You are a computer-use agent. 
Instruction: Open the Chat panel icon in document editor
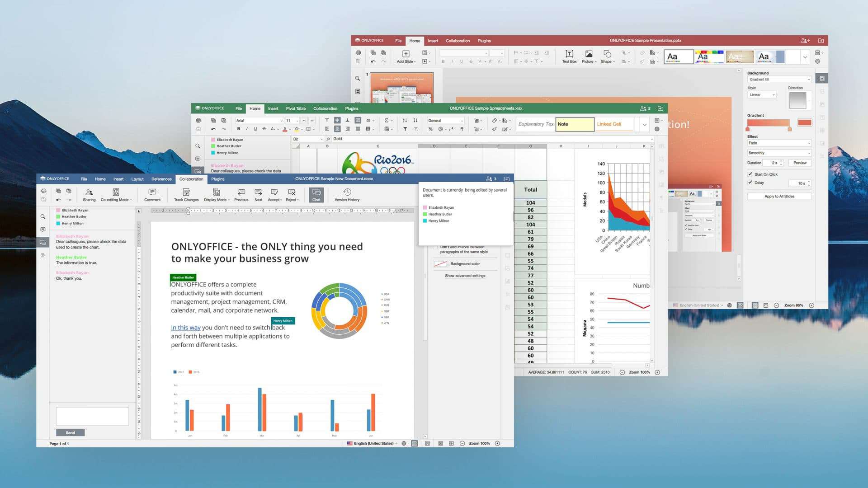(x=316, y=195)
